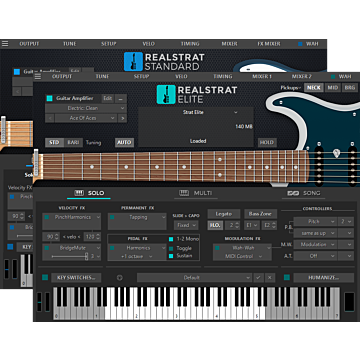Toggle the Key Switches enable checkbox

(x=45, y=277)
